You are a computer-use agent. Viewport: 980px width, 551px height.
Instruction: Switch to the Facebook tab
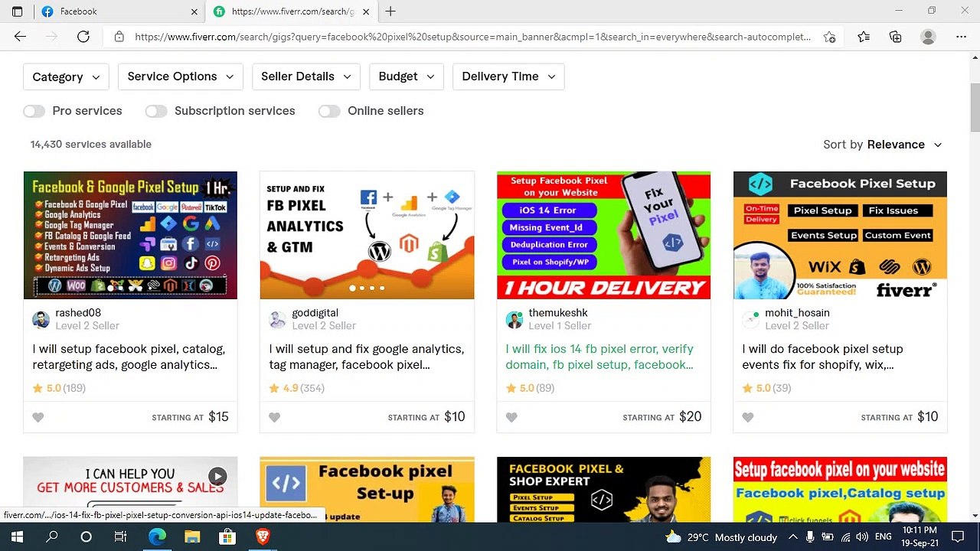pyautogui.click(x=119, y=11)
